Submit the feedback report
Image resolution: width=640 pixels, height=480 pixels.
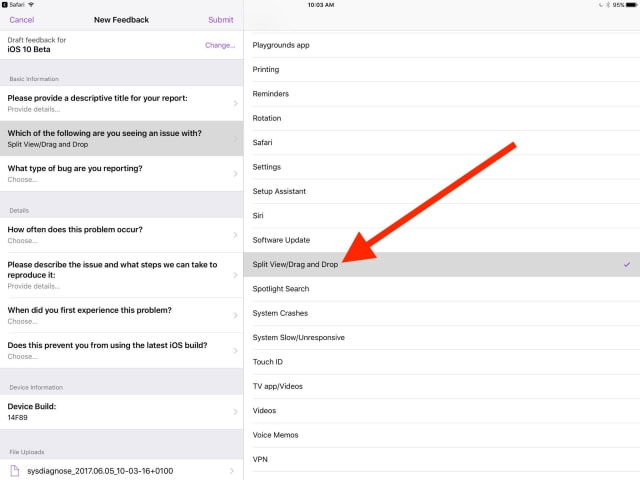tap(221, 20)
